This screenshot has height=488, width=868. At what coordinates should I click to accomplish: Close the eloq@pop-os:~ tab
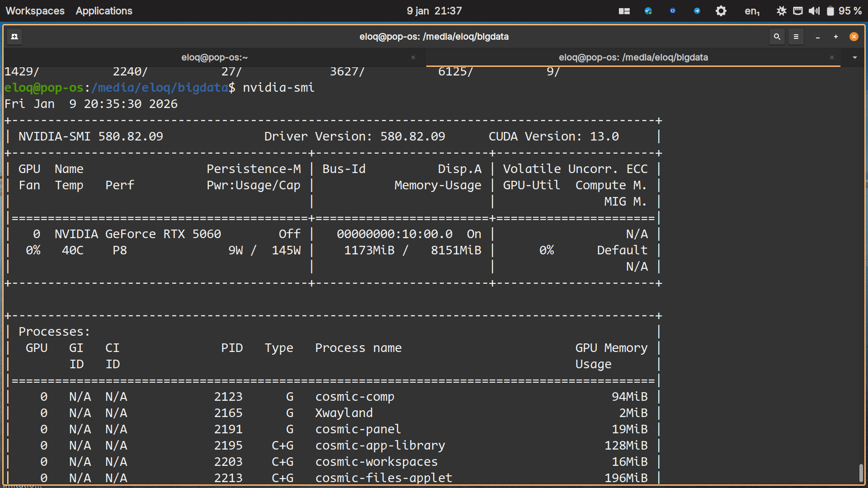click(413, 57)
